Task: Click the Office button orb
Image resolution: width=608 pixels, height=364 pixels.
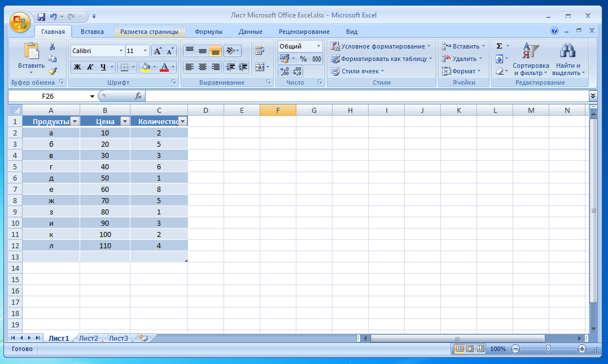Action: tap(20, 22)
